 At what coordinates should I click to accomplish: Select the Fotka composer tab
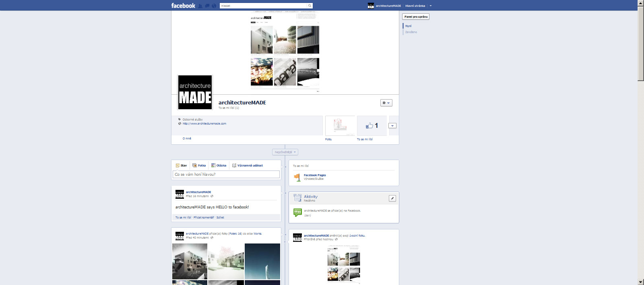coord(199,165)
